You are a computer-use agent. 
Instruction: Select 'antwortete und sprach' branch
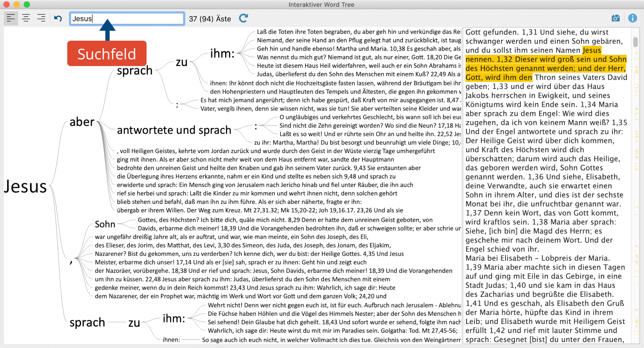(x=174, y=130)
